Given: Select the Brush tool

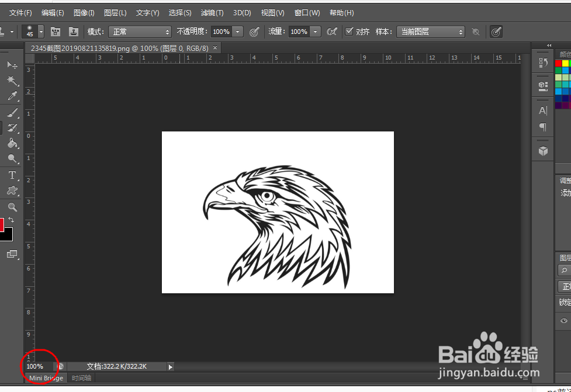Looking at the screenshot, I should tap(12, 113).
